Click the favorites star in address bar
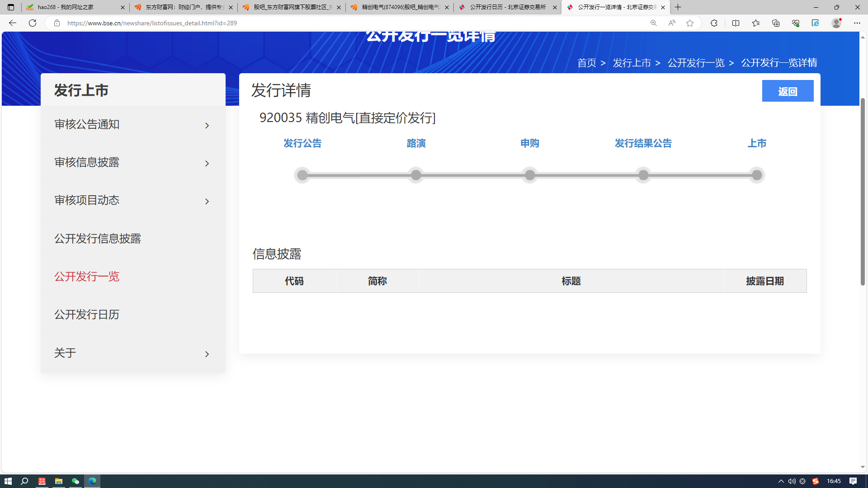Viewport: 868px width, 488px height. (689, 23)
